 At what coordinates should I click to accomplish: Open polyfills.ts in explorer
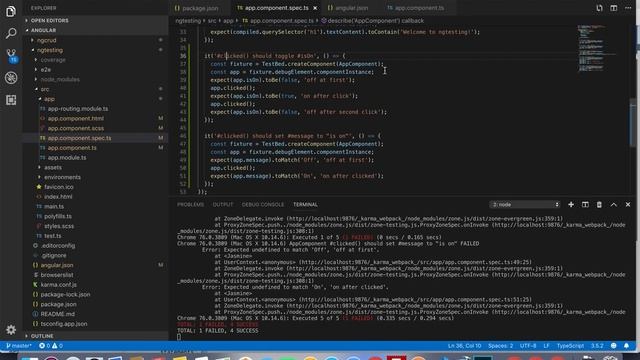[x=96, y=216]
